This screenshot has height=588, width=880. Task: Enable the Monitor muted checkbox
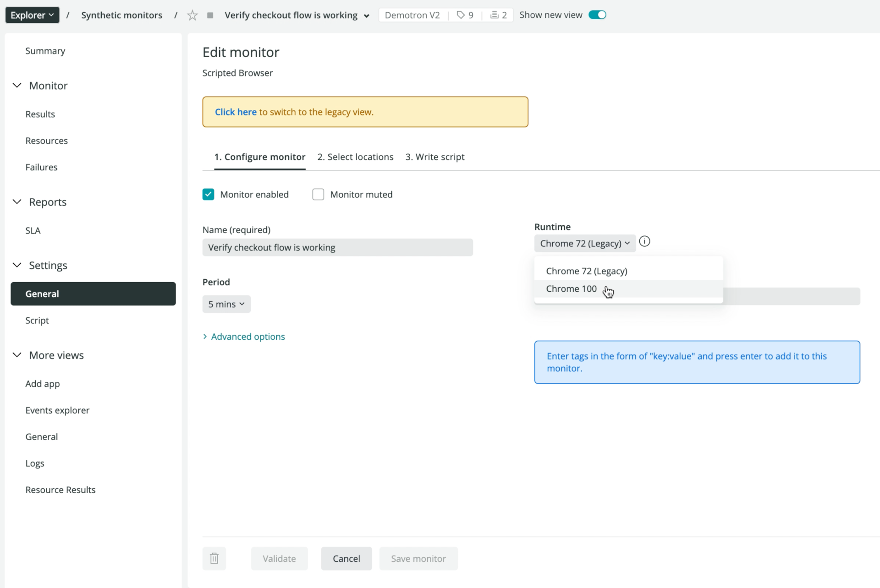point(319,194)
